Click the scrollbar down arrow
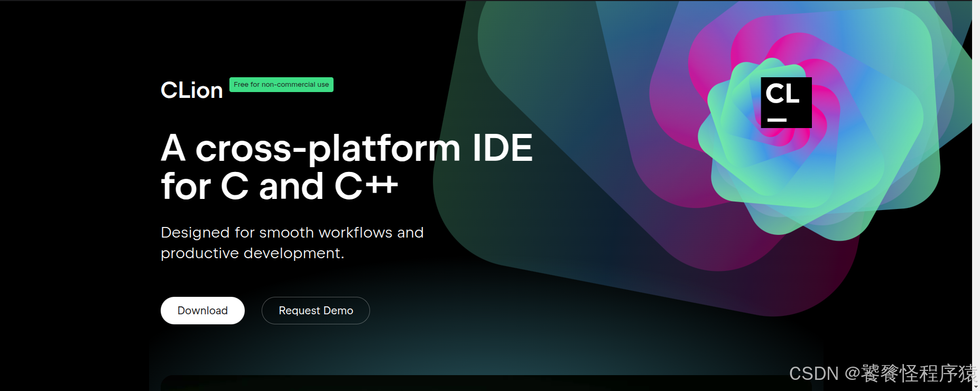Image resolution: width=980 pixels, height=391 pixels. click(976, 387)
